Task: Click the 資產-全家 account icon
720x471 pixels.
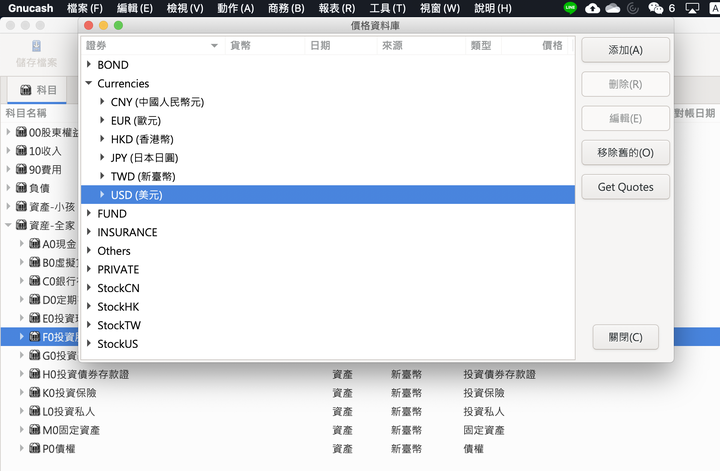Action: click(x=21, y=225)
